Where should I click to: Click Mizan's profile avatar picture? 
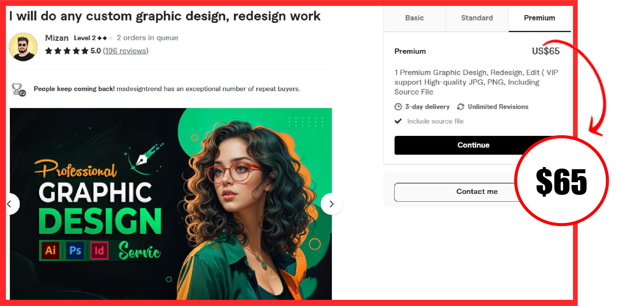(23, 47)
